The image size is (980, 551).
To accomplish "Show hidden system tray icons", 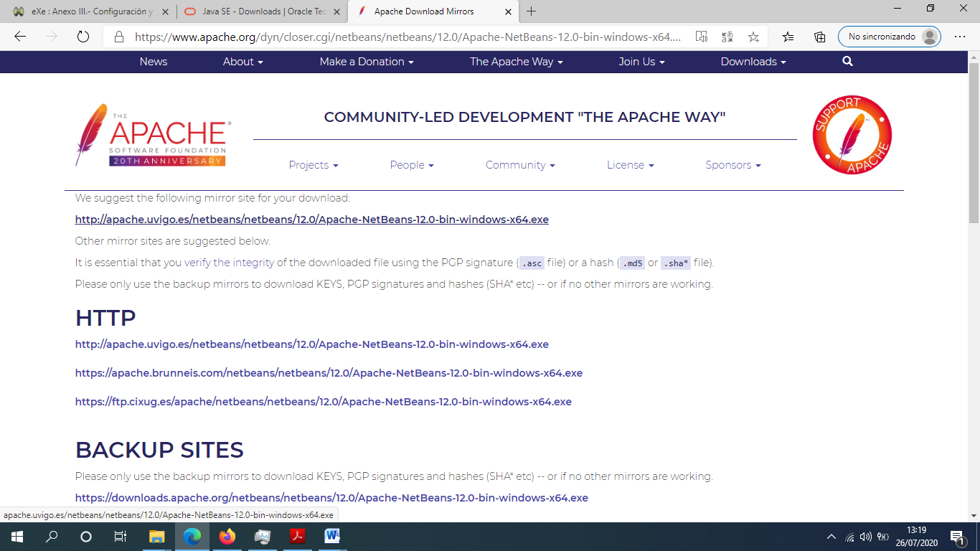I will pos(831,537).
